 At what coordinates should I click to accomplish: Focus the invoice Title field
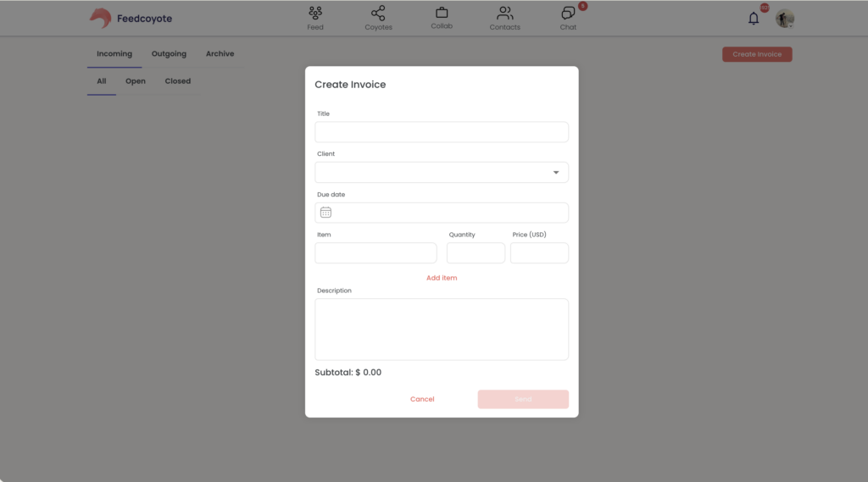442,132
